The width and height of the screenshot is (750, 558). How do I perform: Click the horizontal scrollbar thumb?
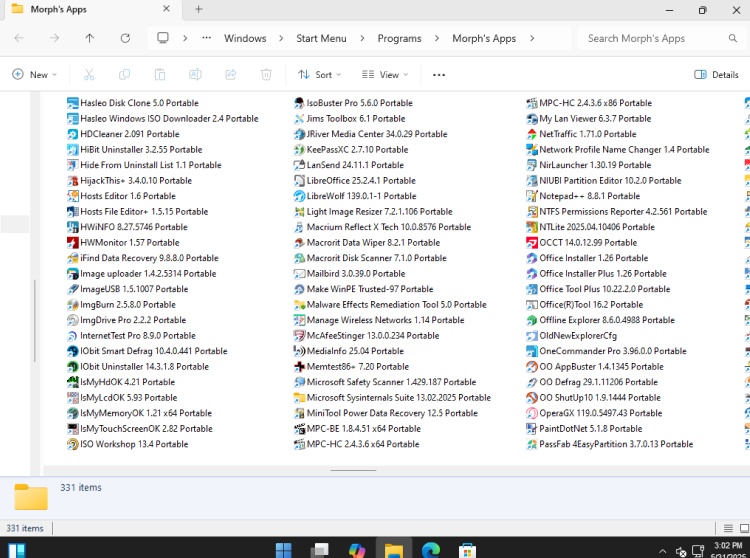pos(353,470)
